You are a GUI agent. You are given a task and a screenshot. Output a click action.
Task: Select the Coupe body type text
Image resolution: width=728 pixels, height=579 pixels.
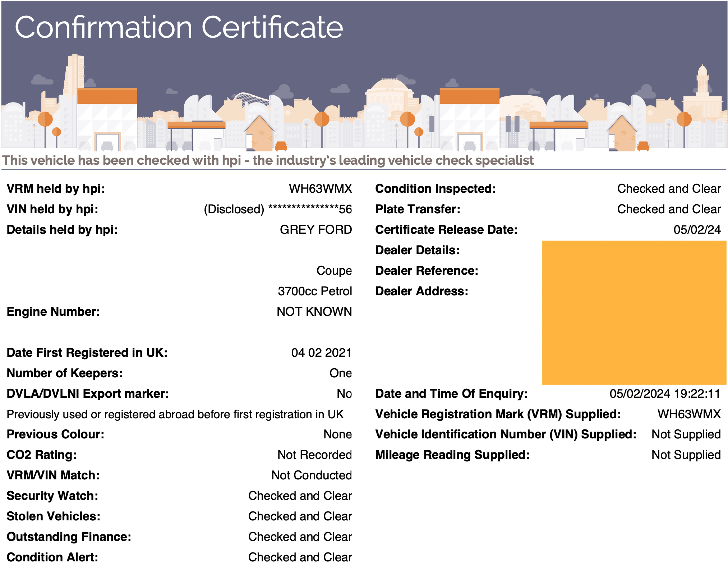334,270
